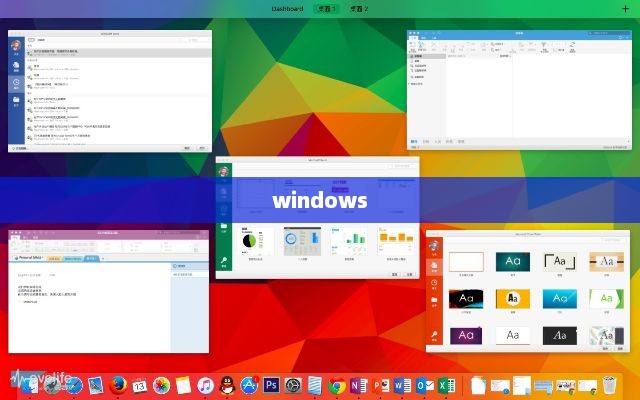Open the yellow Notes app in the Dock

pos(183,385)
